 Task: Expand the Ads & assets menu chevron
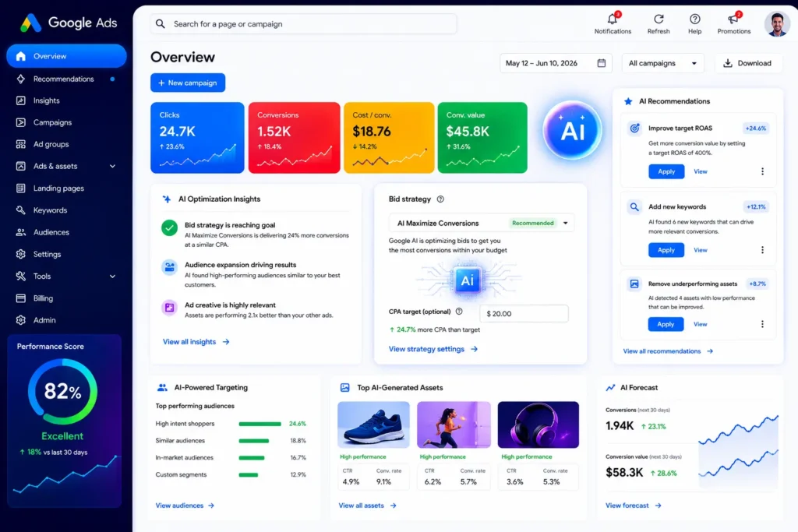tap(112, 167)
